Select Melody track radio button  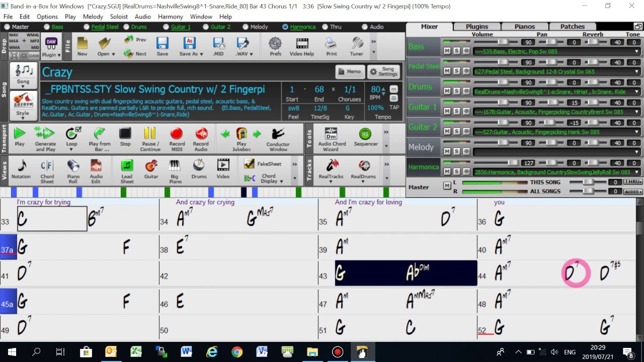[246, 27]
